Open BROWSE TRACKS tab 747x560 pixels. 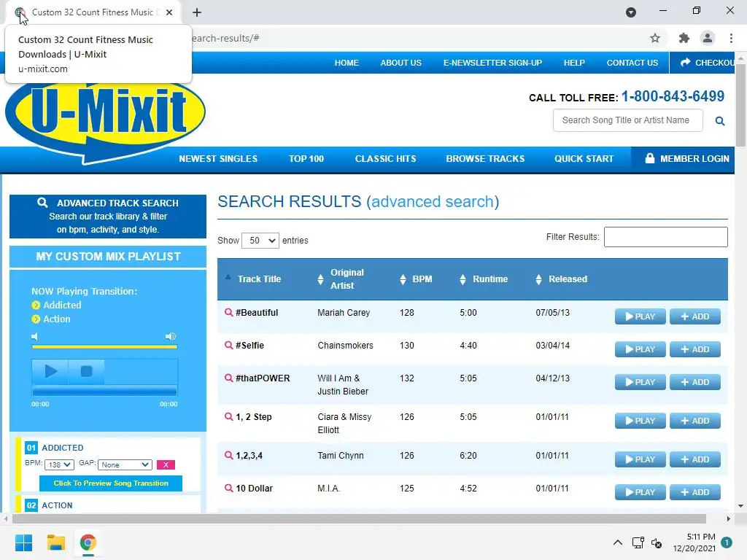coord(485,159)
